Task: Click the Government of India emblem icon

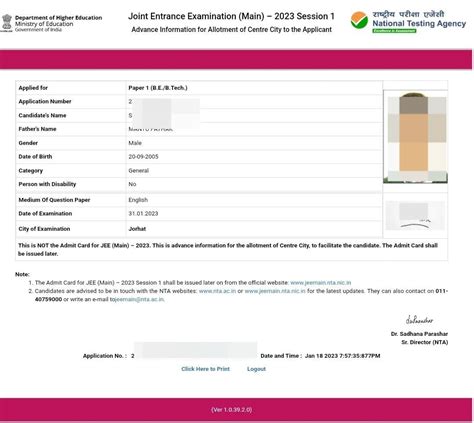Action: (x=7, y=23)
